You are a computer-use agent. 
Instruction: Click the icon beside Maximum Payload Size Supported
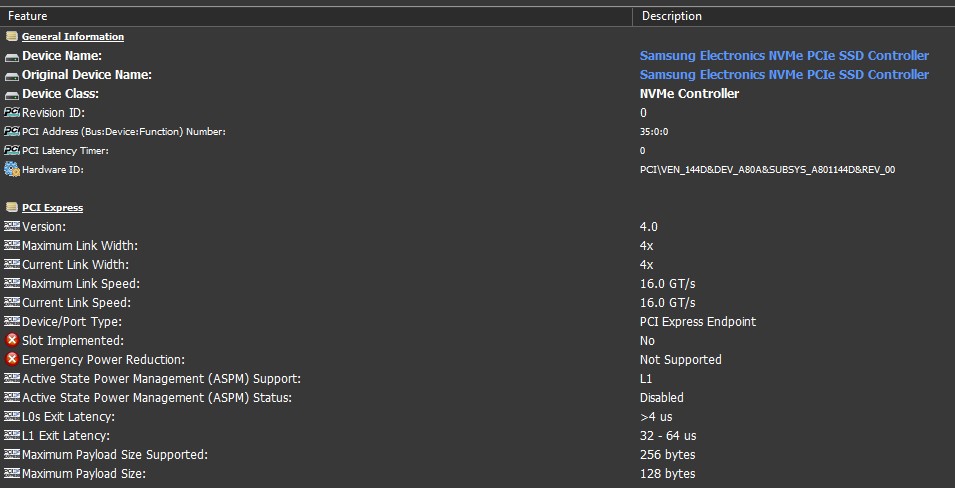[x=12, y=454]
